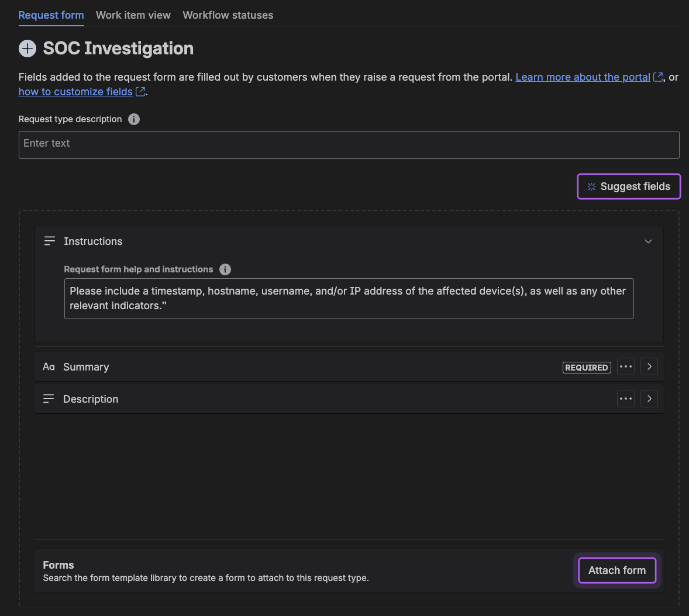Click the Aa text icon beside Summary
Screen dimensions: 689x616
[x=49, y=367]
